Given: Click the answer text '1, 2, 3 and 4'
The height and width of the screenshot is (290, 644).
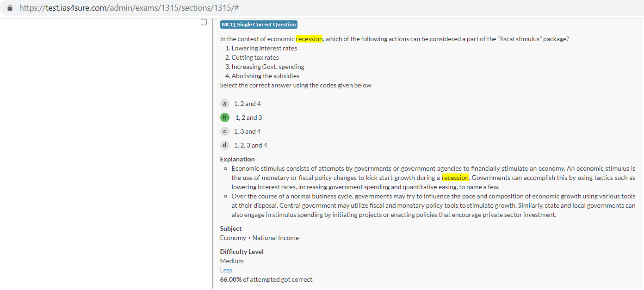Looking at the screenshot, I should coord(251,145).
